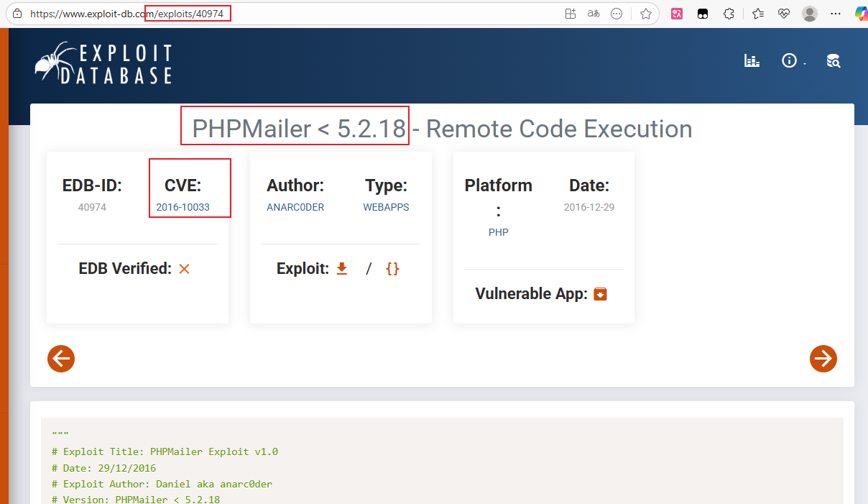The image size is (868, 504).
Task: Download the exploit via download icon
Action: [342, 269]
